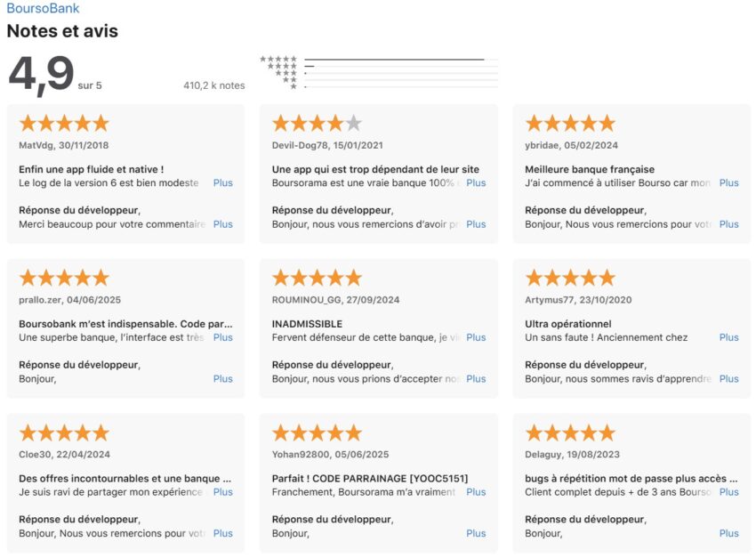Click the star rating on ROUMINOU_GG's review
756x558 pixels.
click(317, 278)
